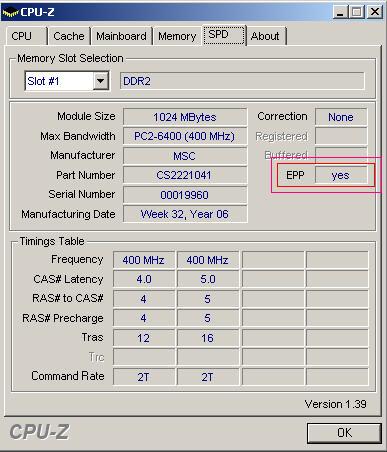Click the Manufacturing Date label
This screenshot has height=452, width=387.
point(68,214)
